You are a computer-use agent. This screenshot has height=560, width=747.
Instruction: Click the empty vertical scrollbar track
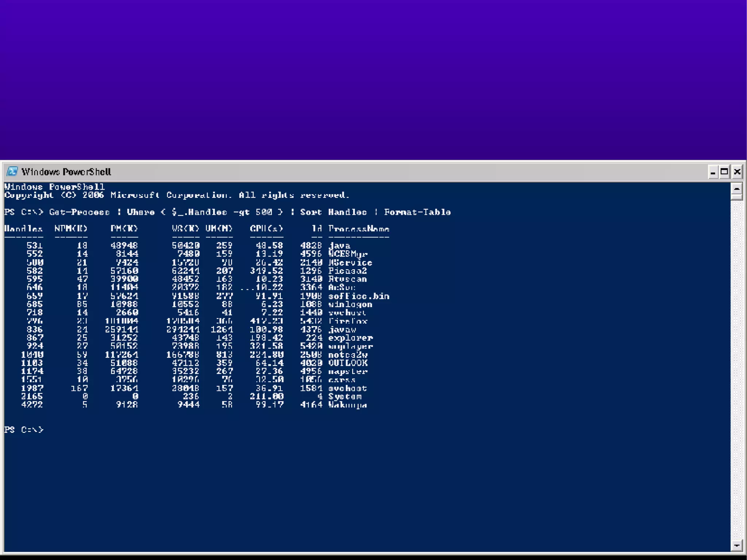(x=736, y=365)
